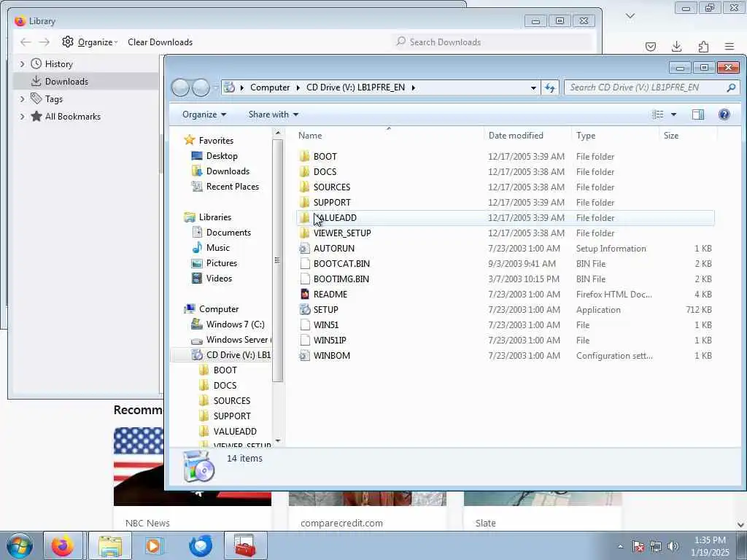Click the volume speaker tray icon

[673, 546]
